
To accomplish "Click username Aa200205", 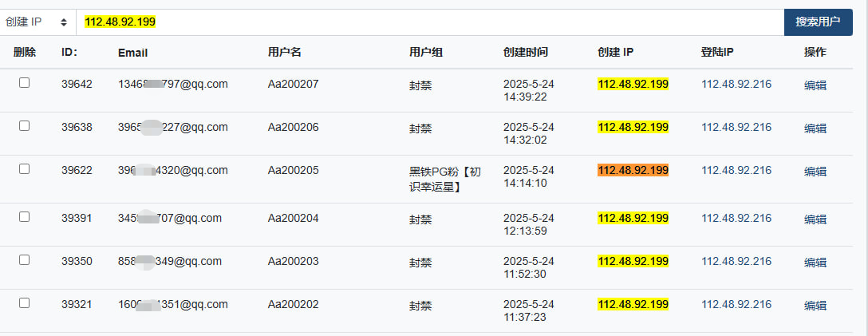I will coord(294,171).
